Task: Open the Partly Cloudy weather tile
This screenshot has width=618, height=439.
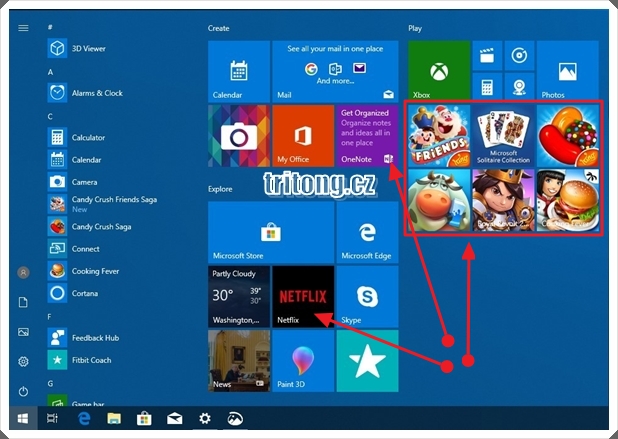Action: [239, 296]
